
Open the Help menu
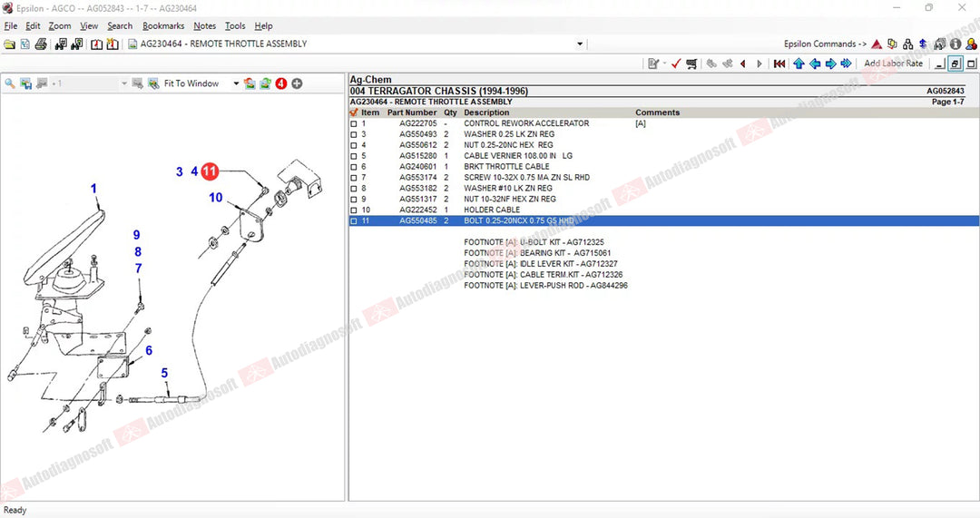tap(263, 26)
